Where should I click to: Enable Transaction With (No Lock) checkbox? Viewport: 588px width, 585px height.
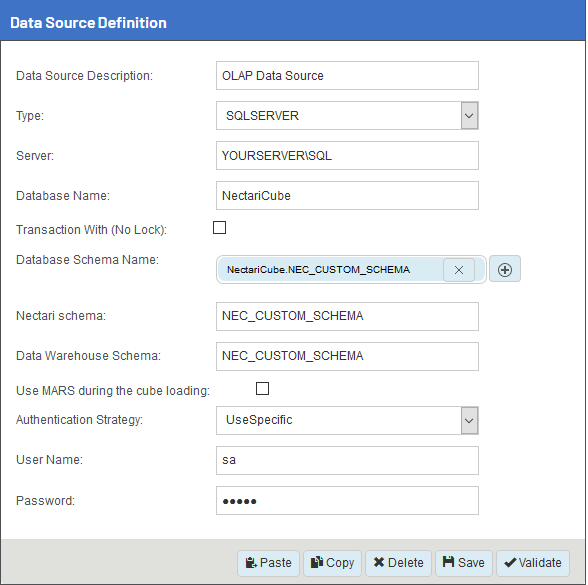coord(219,228)
